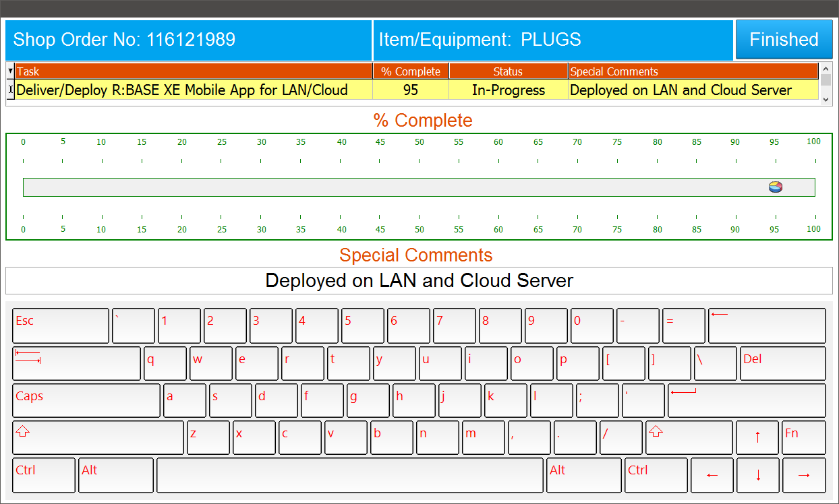Viewport: 839px width, 504px height.
Task: Click the Finished button
Action: click(x=784, y=40)
